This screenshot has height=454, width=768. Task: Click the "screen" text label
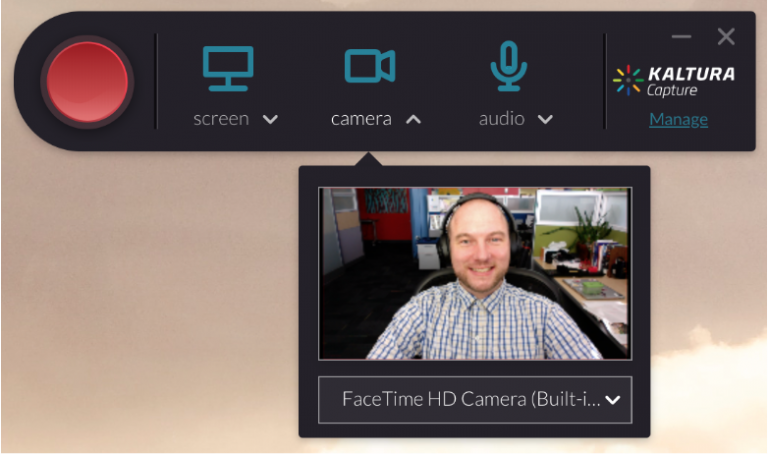tap(221, 119)
